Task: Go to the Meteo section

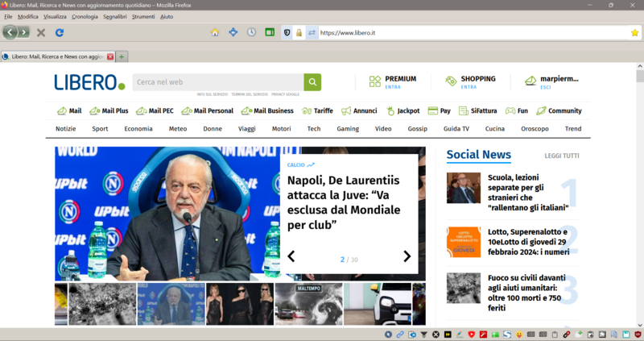Action: click(x=178, y=129)
